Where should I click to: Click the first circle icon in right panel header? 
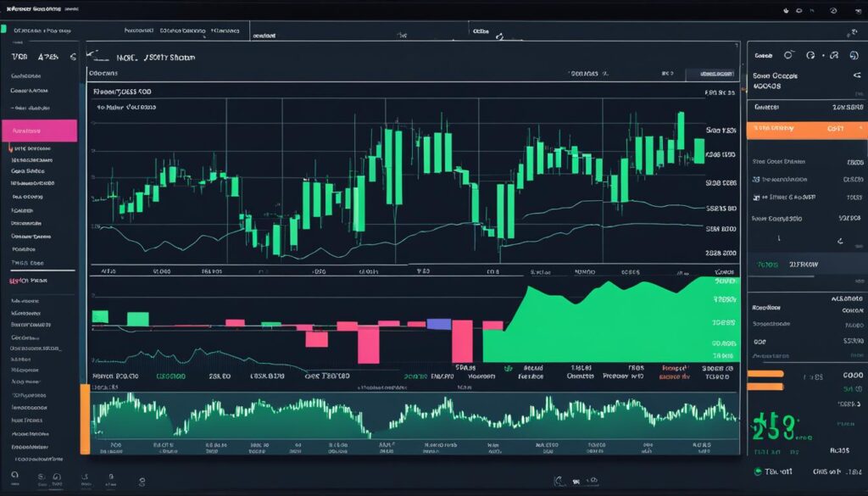pos(788,55)
